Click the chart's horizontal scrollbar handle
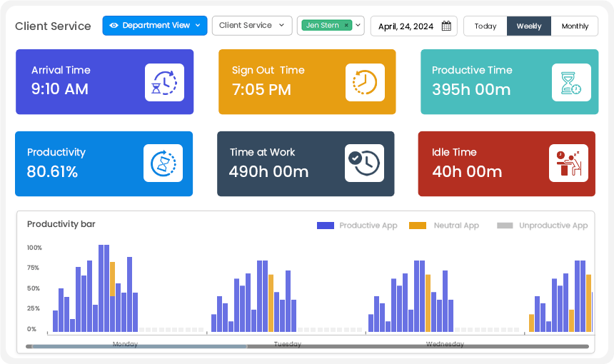The height and width of the screenshot is (364, 614). click(139, 347)
